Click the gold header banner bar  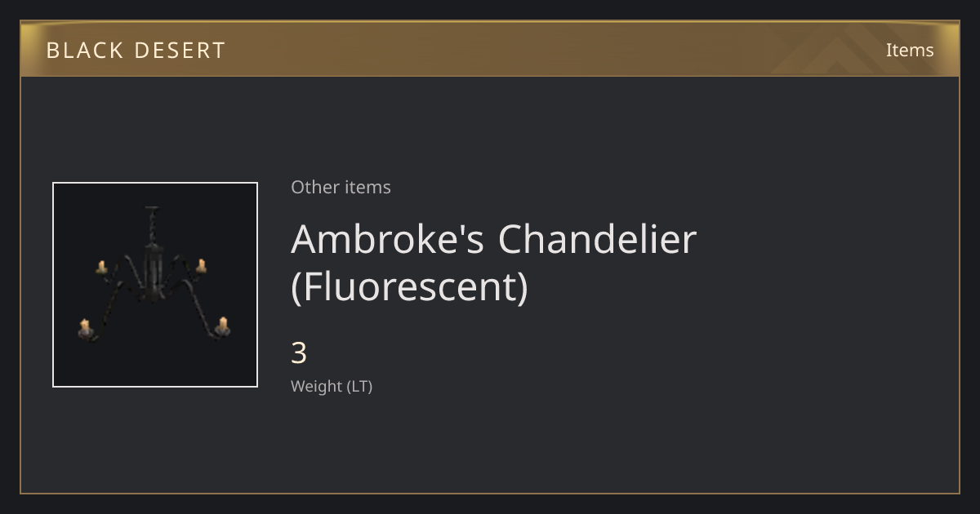(x=490, y=49)
